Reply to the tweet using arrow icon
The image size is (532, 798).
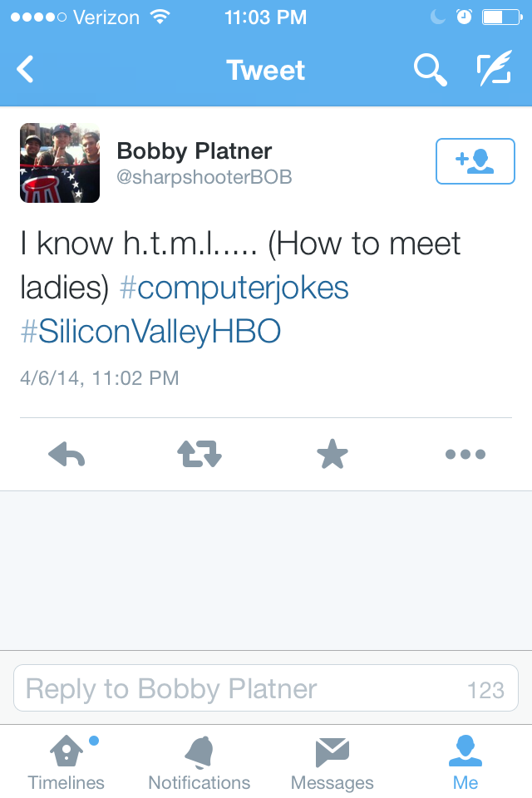tap(67, 454)
